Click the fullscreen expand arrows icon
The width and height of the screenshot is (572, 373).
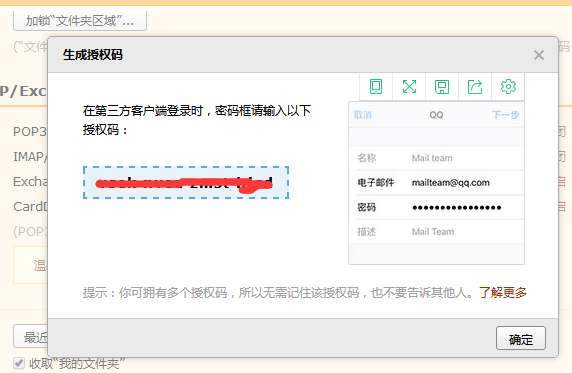click(x=409, y=87)
